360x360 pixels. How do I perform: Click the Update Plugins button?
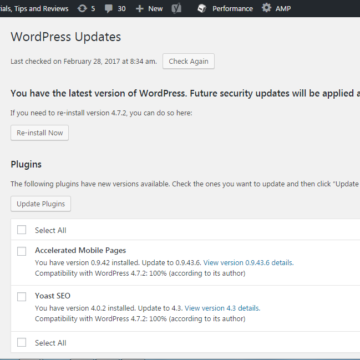41,204
